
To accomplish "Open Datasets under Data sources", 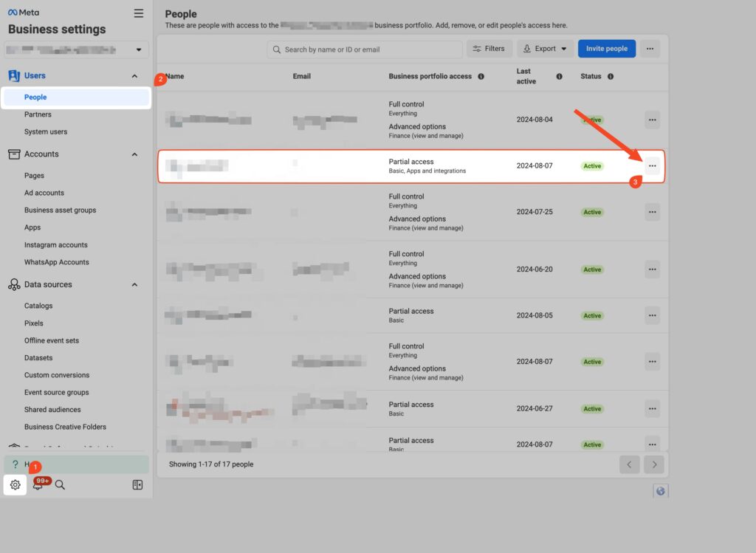I will pyautogui.click(x=38, y=358).
